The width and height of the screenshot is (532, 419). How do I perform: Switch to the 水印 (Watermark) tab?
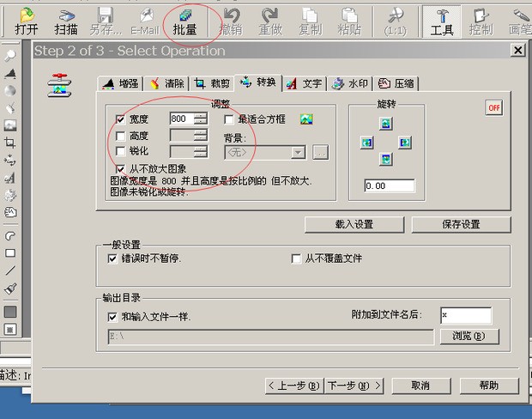(350, 83)
